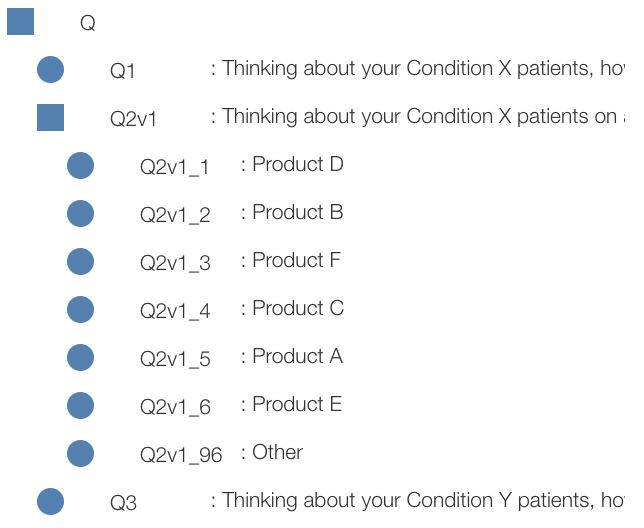
Task: Click the circle icon beside Q2v1_2
Action: coord(80,213)
